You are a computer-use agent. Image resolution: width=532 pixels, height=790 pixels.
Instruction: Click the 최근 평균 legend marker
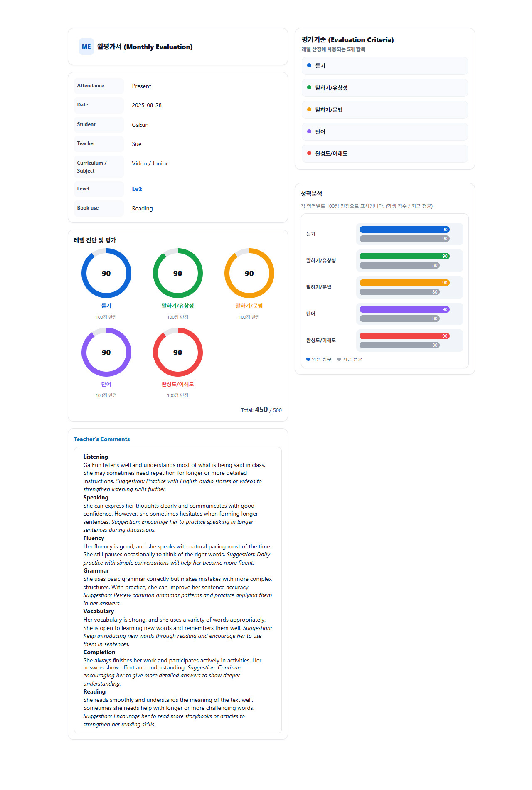click(339, 359)
